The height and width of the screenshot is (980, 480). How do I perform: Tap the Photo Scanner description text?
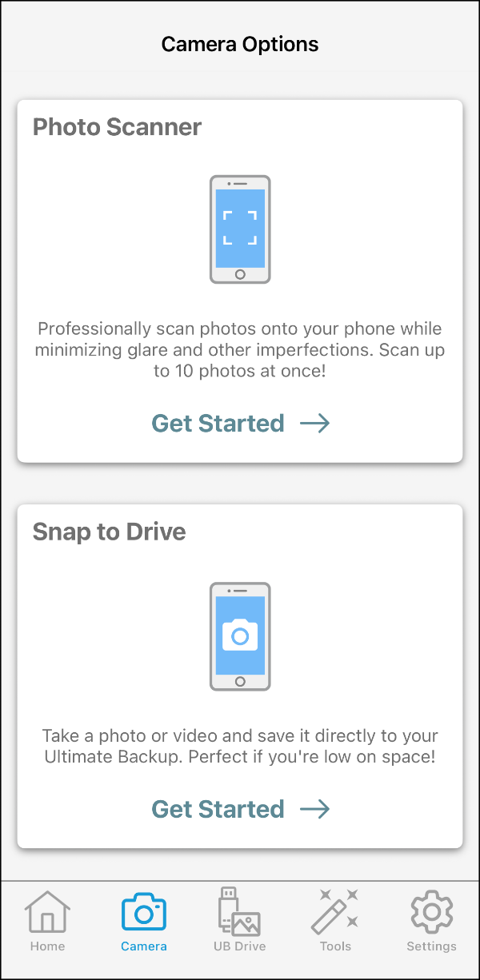(240, 350)
